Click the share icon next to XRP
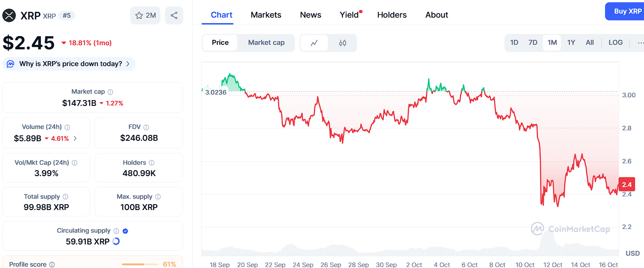The image size is (644, 268). pos(174,15)
